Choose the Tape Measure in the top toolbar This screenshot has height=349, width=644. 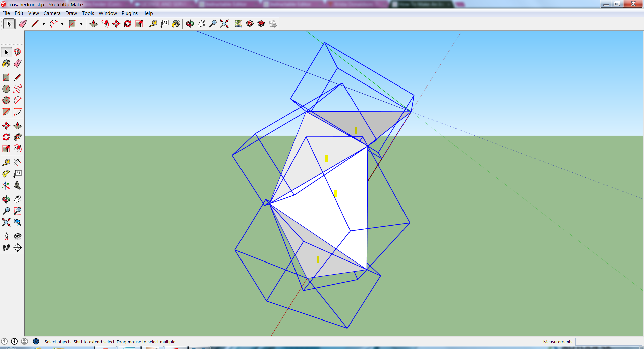[x=153, y=24]
